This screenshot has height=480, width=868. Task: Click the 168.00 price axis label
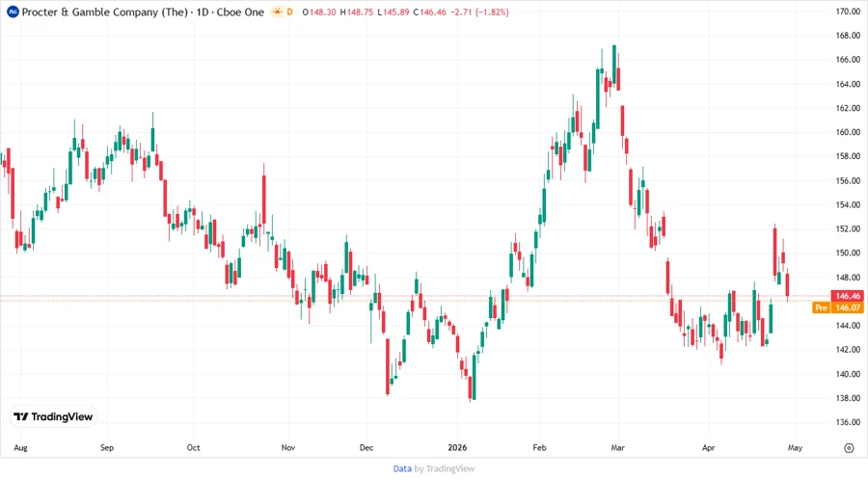point(848,36)
